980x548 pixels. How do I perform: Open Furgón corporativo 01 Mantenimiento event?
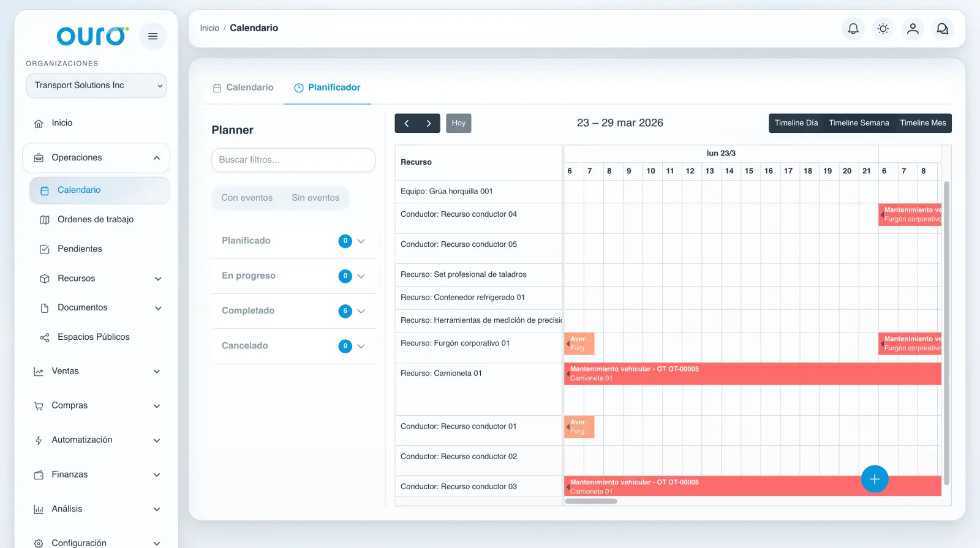click(910, 343)
